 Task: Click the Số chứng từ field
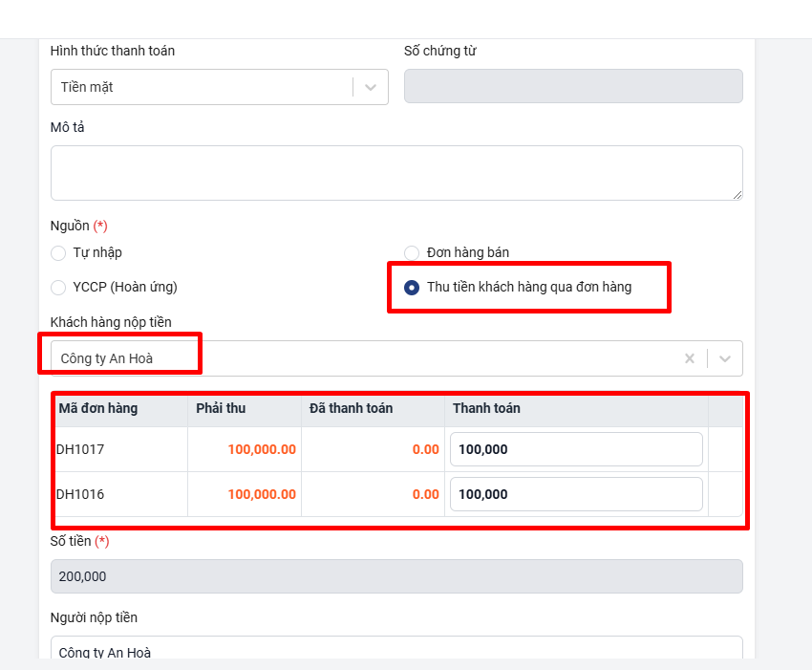point(573,86)
